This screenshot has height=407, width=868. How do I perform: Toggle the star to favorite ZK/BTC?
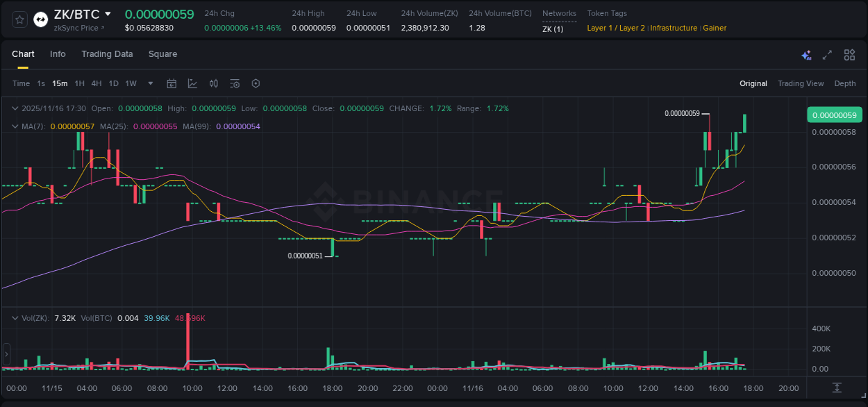(19, 19)
